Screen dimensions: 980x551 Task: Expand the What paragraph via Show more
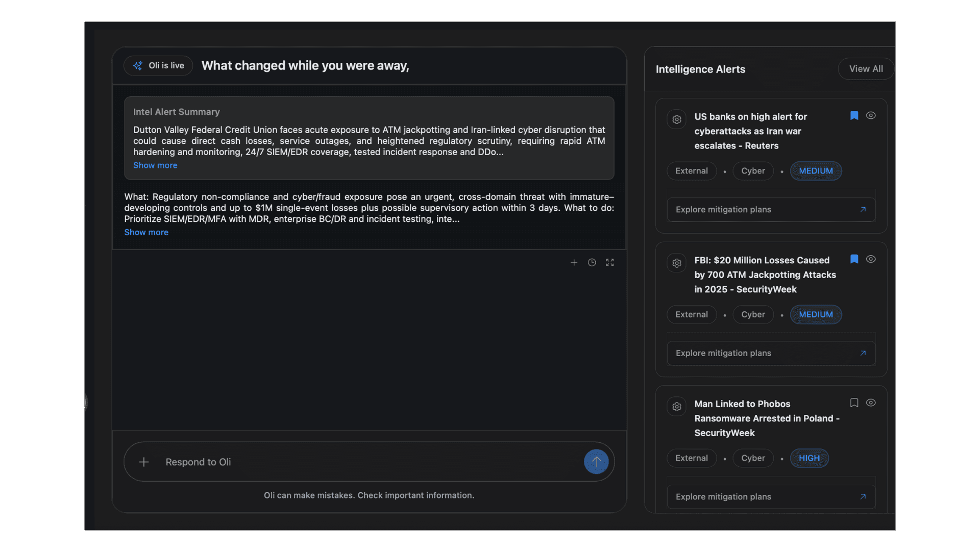tap(146, 232)
